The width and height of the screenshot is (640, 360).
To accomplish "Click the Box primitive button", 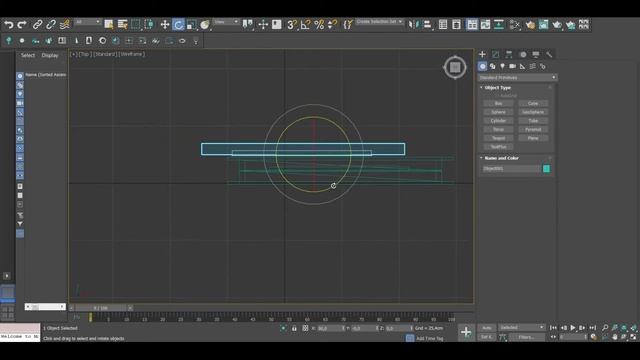I will [x=498, y=104].
